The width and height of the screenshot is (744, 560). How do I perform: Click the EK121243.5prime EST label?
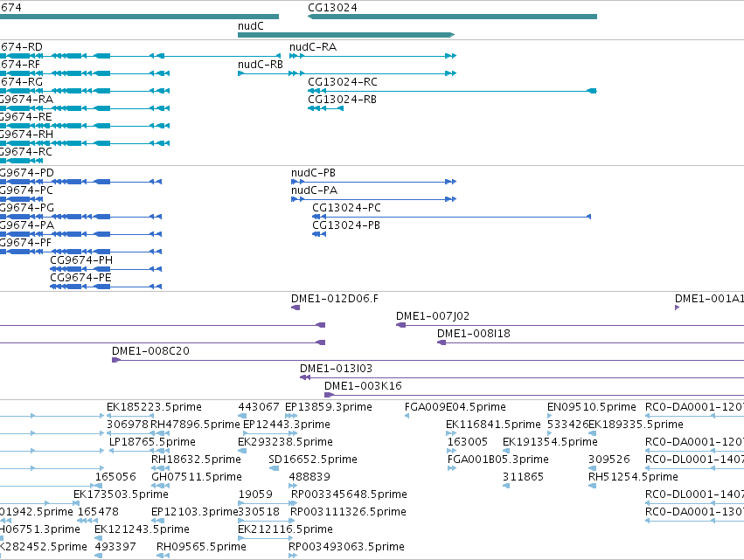(x=142, y=529)
